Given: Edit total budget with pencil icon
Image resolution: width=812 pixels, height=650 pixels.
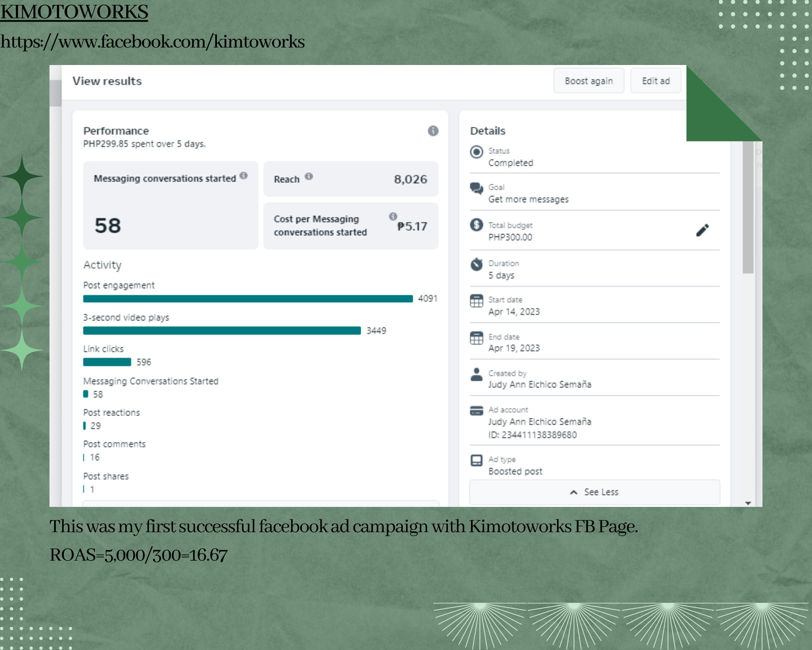Looking at the screenshot, I should [x=703, y=230].
